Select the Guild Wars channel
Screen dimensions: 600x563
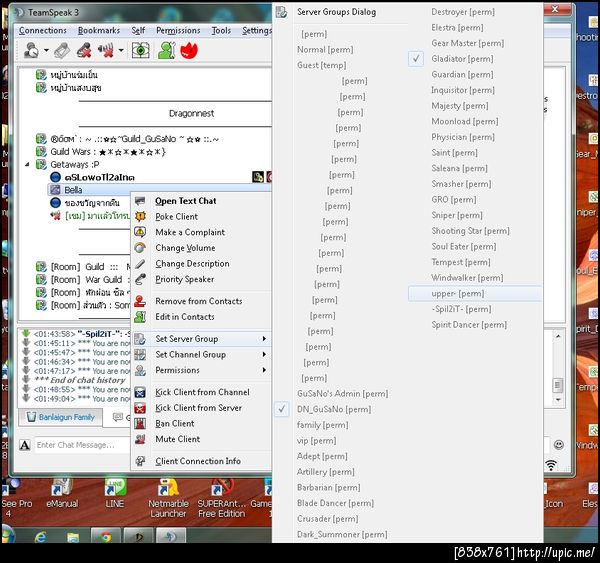tap(108, 152)
